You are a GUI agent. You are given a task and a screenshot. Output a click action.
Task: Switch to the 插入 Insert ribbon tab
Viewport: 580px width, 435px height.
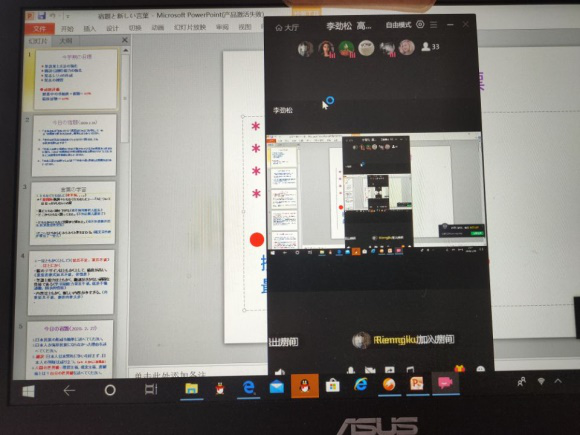90,28
